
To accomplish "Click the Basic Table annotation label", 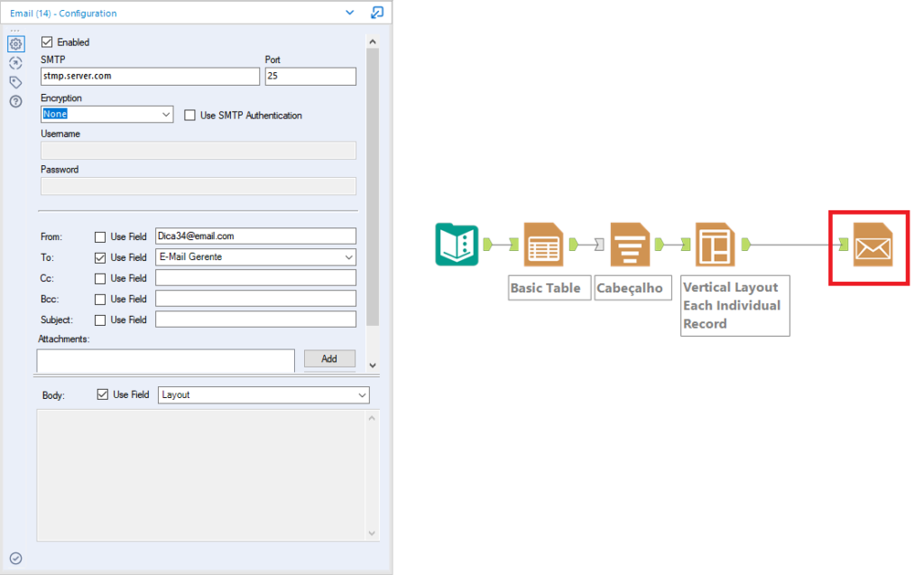I will point(550,288).
